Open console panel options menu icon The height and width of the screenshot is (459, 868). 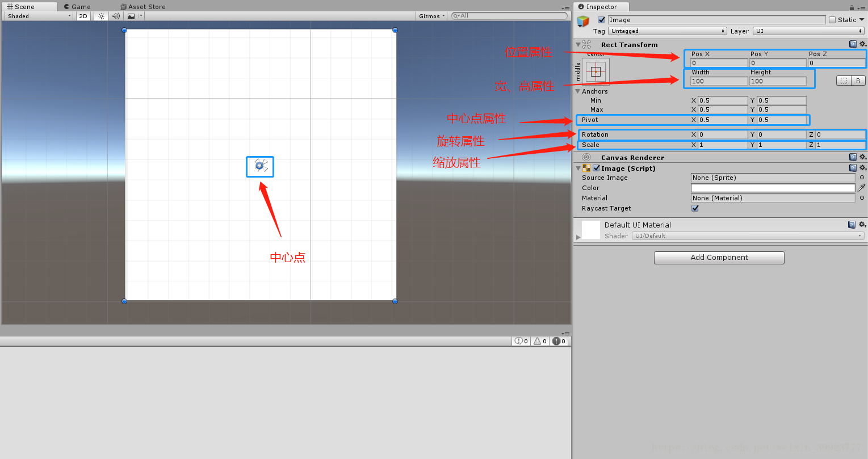point(565,334)
